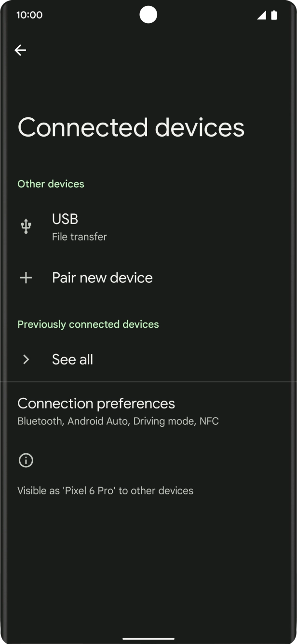Click the Pixel 6 Pro visibility notice
Image resolution: width=297 pixels, height=644 pixels.
[105, 490]
